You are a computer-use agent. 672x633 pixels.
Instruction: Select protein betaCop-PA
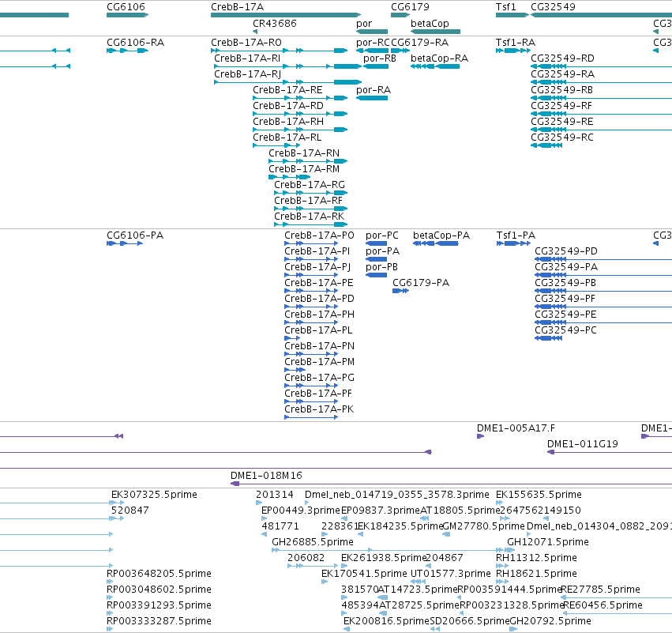pyautogui.click(x=441, y=235)
